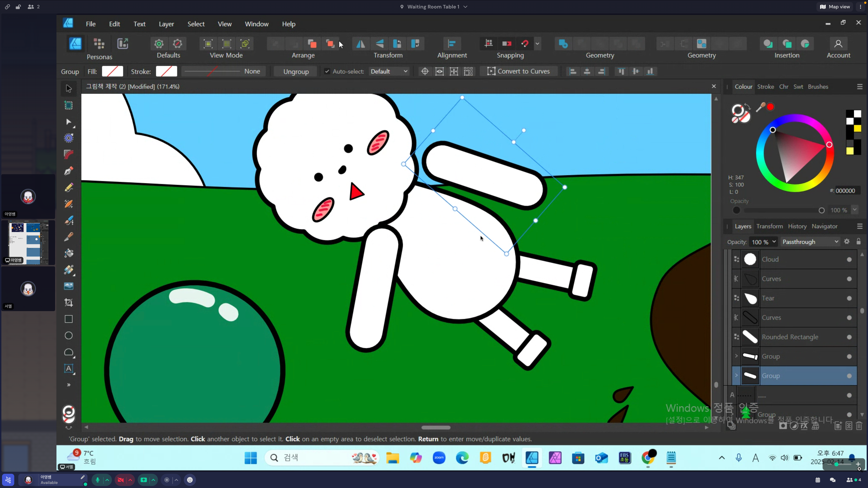Select the Ellipse shape tool
The image size is (868, 488).
click(68, 335)
